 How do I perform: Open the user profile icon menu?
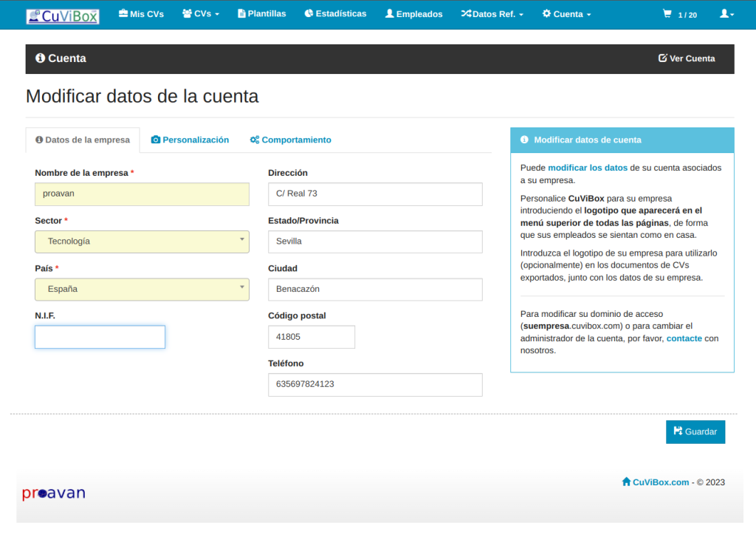coord(726,14)
